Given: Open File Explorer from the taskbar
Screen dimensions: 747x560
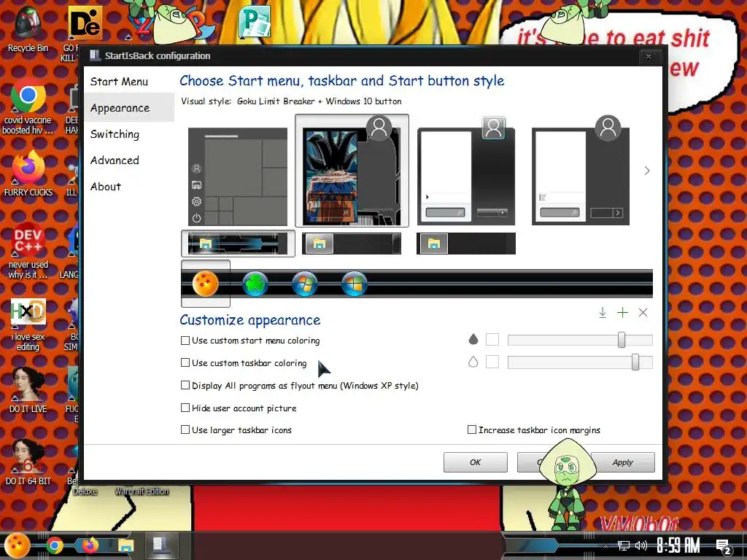Looking at the screenshot, I should pos(125,545).
